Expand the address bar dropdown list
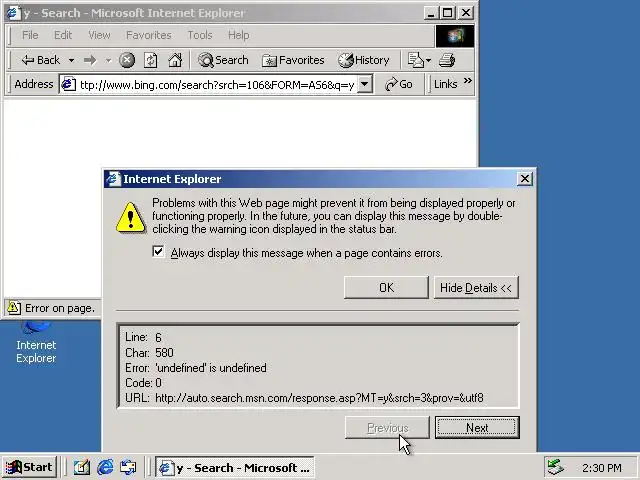Image resolution: width=640 pixels, height=480 pixels. [x=364, y=84]
